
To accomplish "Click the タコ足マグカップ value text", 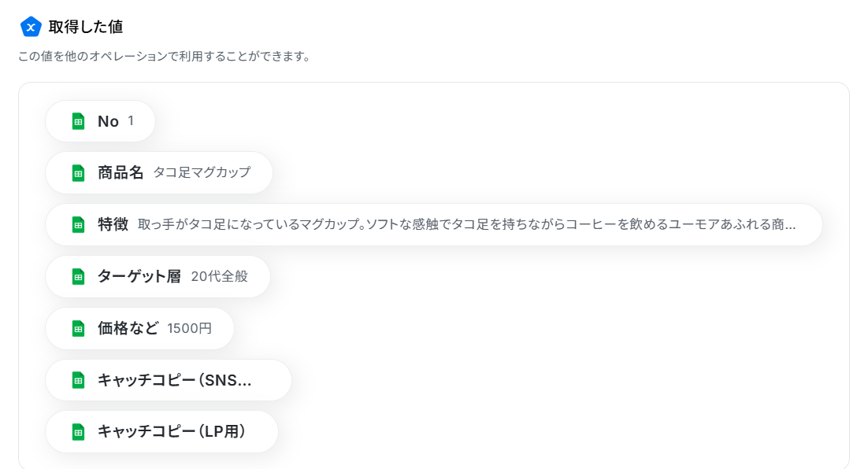I will (x=202, y=172).
